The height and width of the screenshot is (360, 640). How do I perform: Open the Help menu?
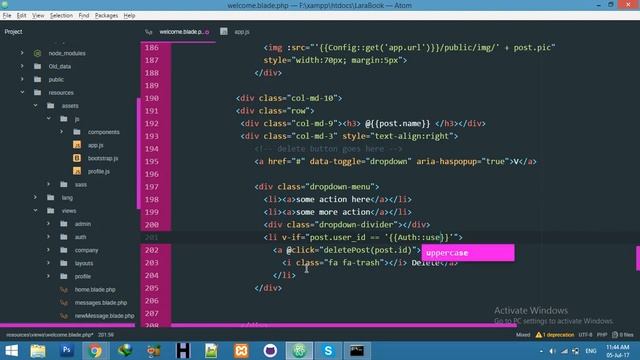pos(129,16)
